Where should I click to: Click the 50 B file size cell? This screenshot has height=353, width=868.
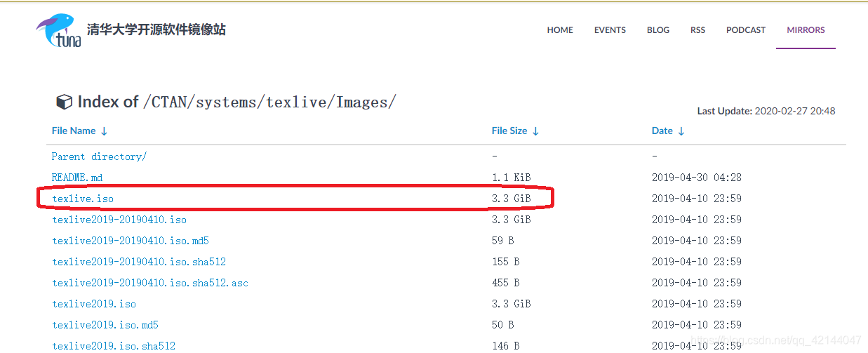tap(502, 325)
